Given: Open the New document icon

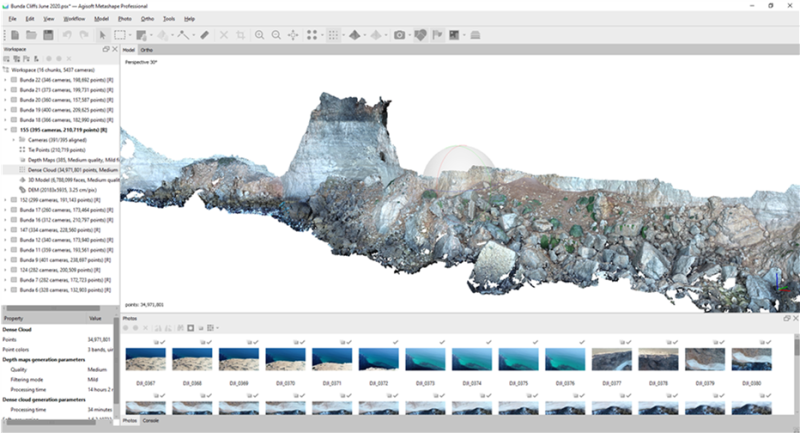Looking at the screenshot, I should point(15,35).
